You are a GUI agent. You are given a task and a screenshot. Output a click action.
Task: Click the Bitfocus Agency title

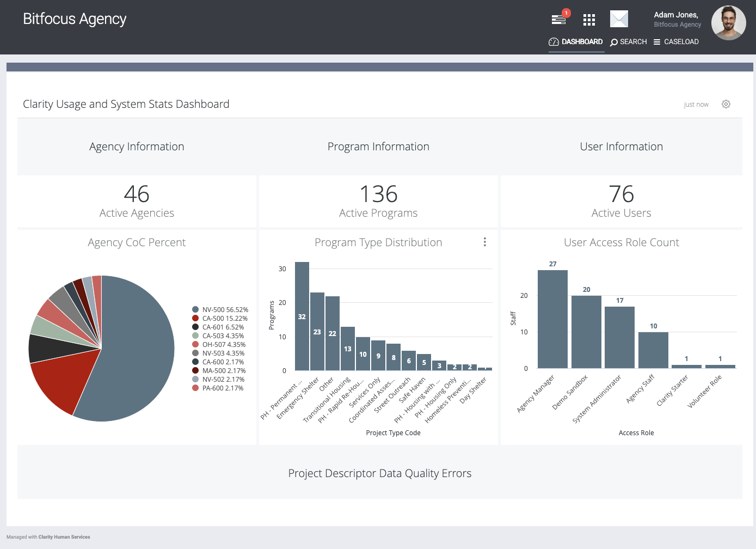pos(75,19)
